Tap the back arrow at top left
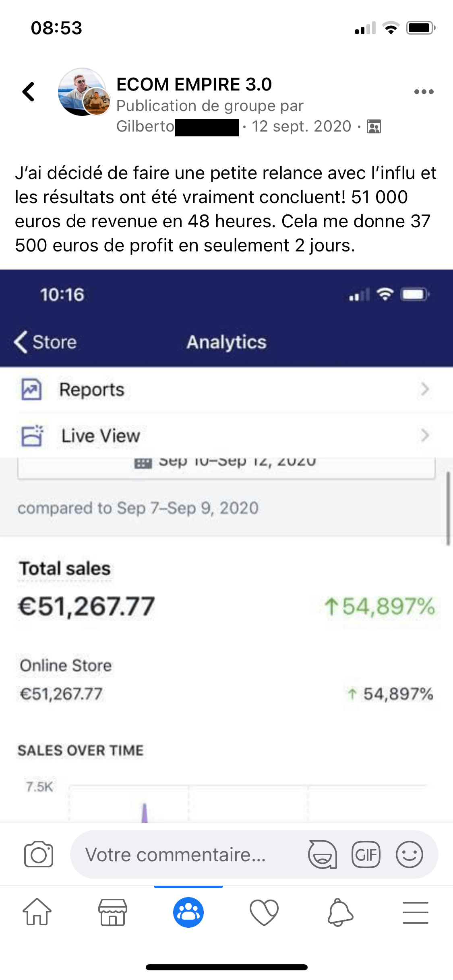453x980 pixels. tap(29, 91)
